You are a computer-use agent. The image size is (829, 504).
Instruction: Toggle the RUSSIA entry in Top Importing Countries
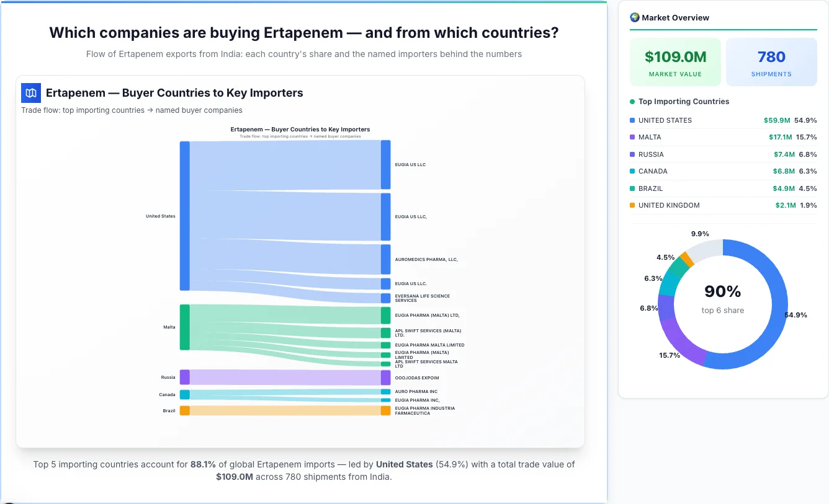click(723, 154)
